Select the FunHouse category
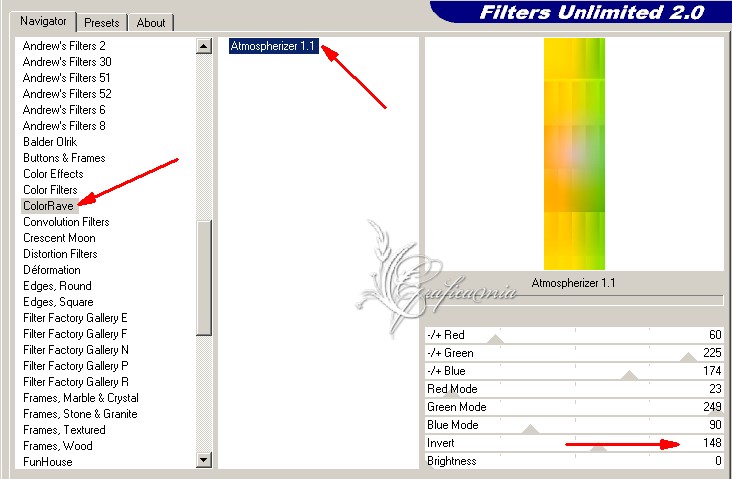The width and height of the screenshot is (732, 479). pyautogui.click(x=48, y=462)
